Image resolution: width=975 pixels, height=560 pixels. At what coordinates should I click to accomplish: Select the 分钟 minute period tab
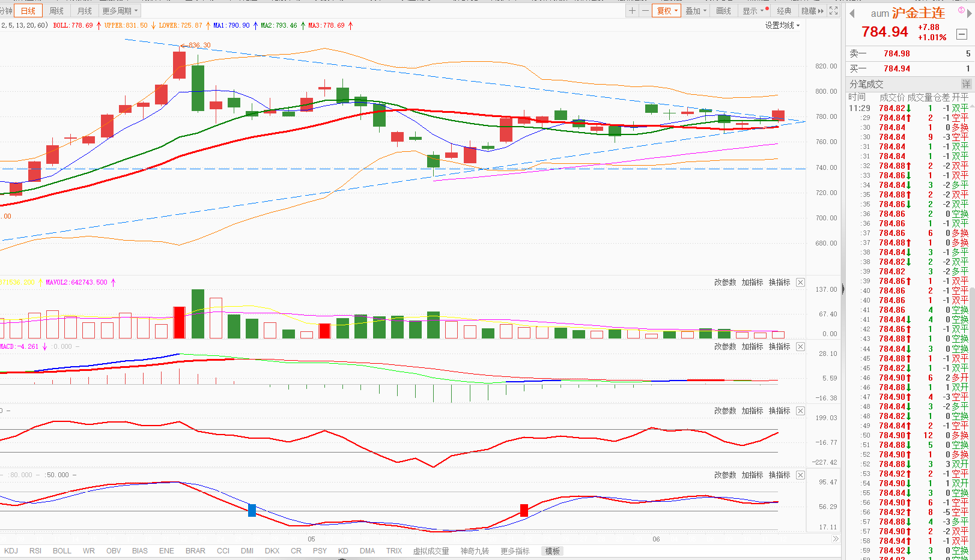coord(6,11)
